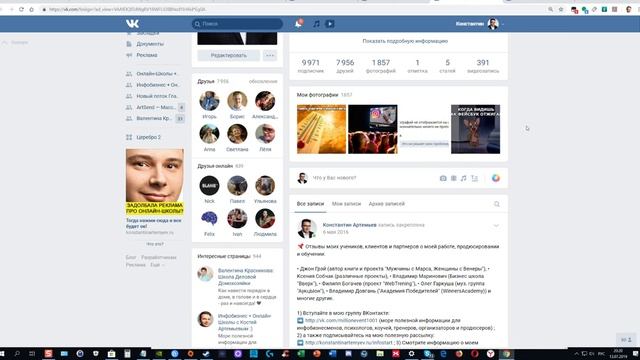Viewport: 640px width, 360px height.
Task: Search wall posts with magnifier icon
Action: [x=496, y=204]
